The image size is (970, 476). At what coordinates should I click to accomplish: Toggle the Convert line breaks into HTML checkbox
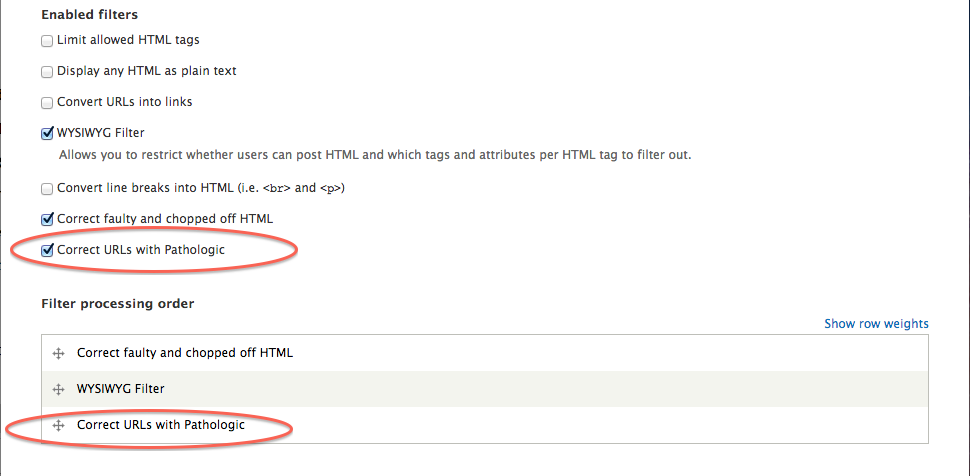pyautogui.click(x=47, y=188)
